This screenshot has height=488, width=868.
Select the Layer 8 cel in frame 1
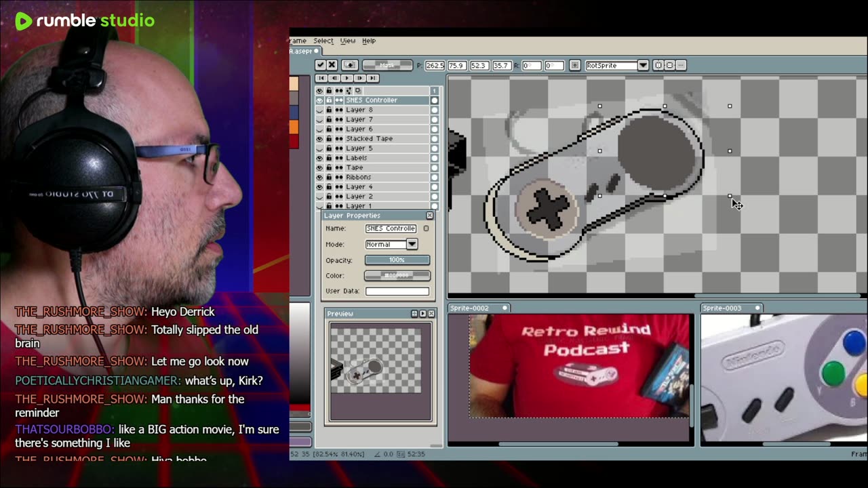(434, 110)
